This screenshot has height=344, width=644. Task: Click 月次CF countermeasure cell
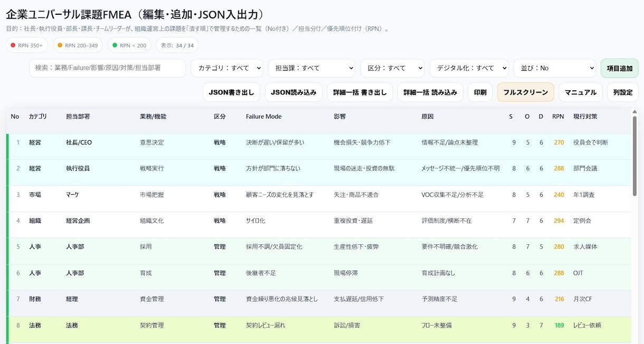coord(582,299)
